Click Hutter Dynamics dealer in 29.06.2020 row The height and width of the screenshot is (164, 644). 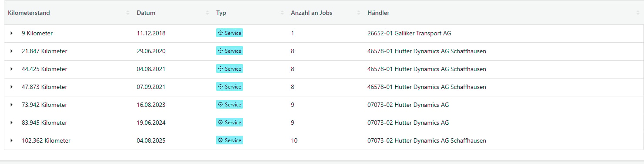[x=427, y=51]
